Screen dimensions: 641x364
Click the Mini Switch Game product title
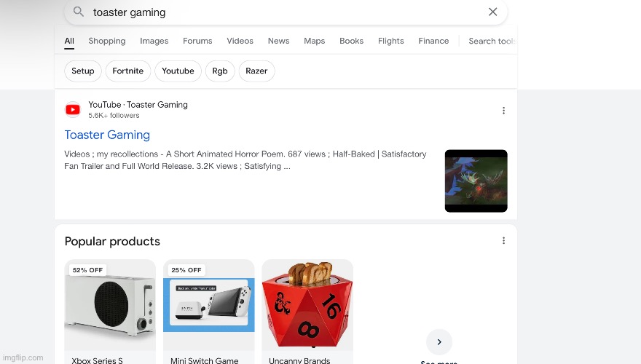pos(205,360)
